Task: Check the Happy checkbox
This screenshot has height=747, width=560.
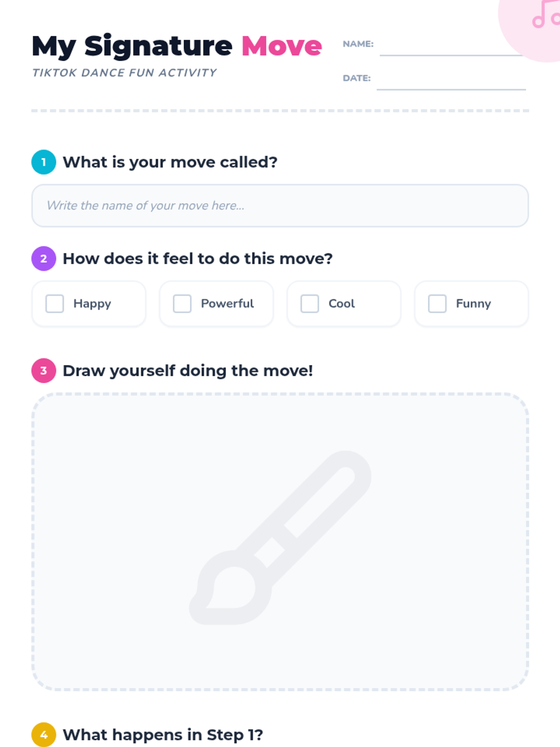Action: pos(55,303)
